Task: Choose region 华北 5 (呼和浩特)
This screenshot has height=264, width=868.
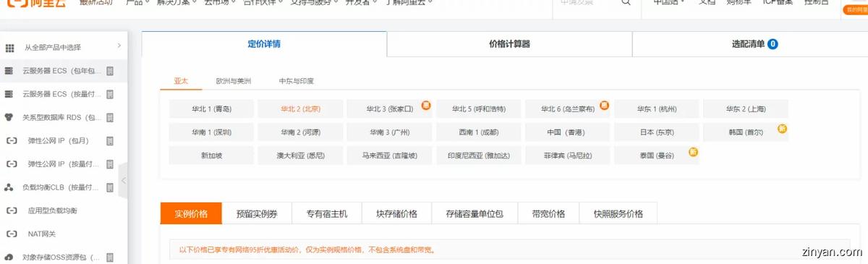Action: click(478, 109)
